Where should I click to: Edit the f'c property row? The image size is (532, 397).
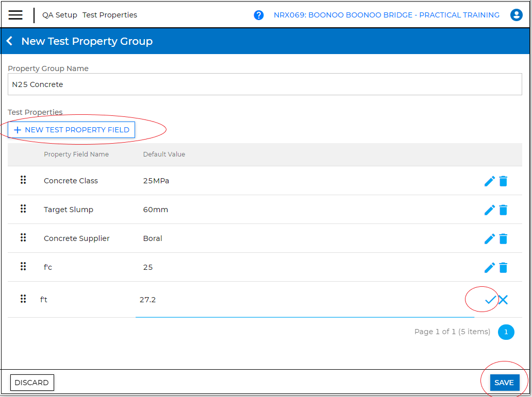click(489, 267)
